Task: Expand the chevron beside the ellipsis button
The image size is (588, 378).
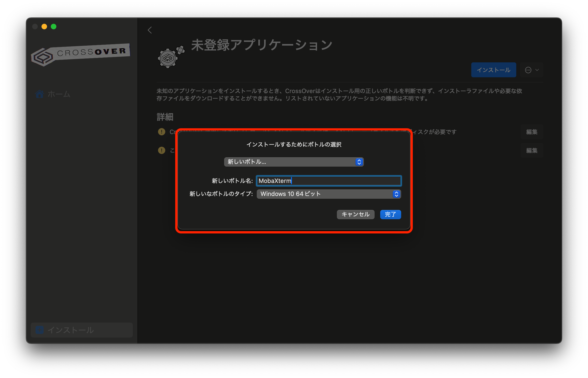Action: [537, 70]
